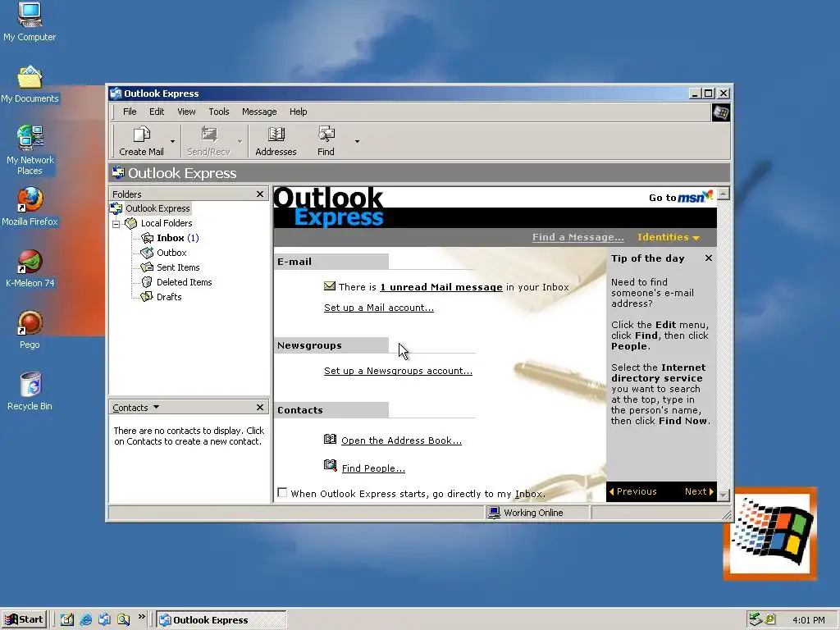Open the Contacts dropdown menu
The width and height of the screenshot is (840, 630).
pos(135,408)
